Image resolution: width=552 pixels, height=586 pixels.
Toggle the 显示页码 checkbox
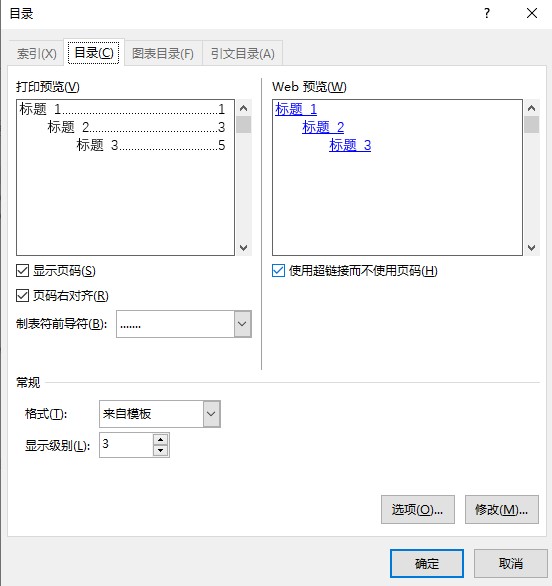(x=22, y=271)
